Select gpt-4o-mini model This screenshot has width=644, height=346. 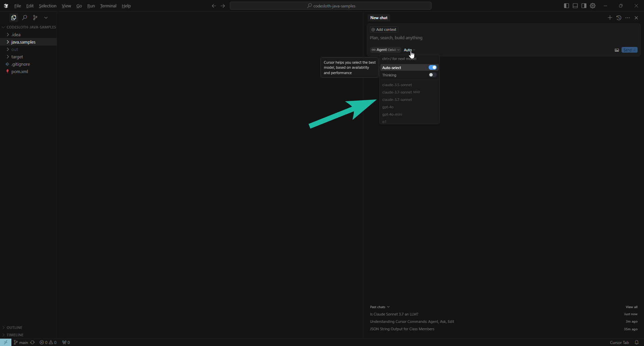(409, 114)
